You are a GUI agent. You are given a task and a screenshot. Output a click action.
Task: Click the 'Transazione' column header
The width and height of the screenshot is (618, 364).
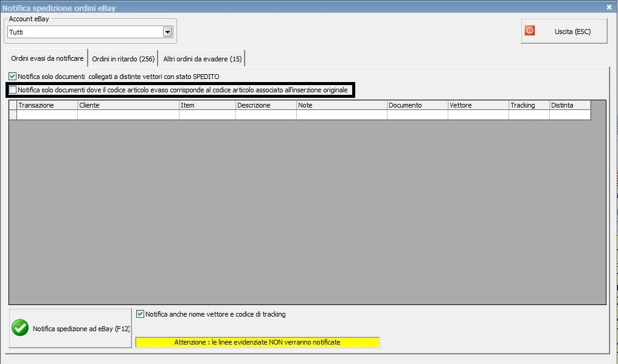click(47, 105)
